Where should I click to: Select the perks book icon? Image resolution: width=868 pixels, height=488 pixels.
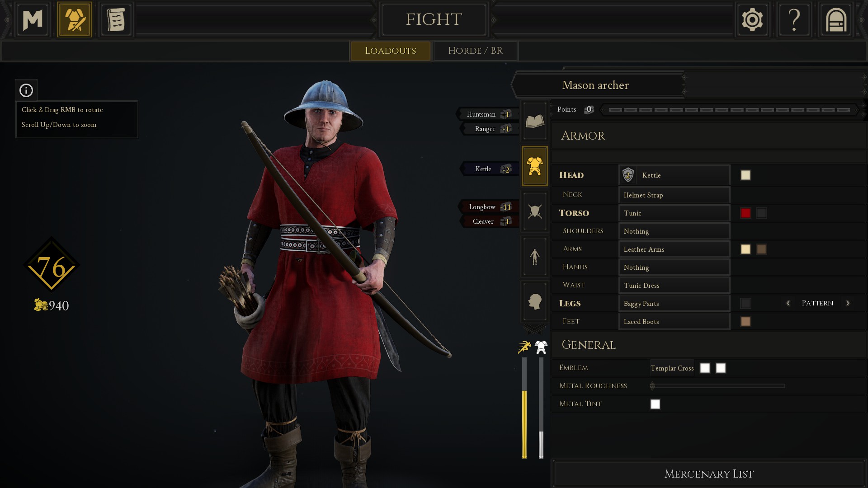click(x=535, y=121)
